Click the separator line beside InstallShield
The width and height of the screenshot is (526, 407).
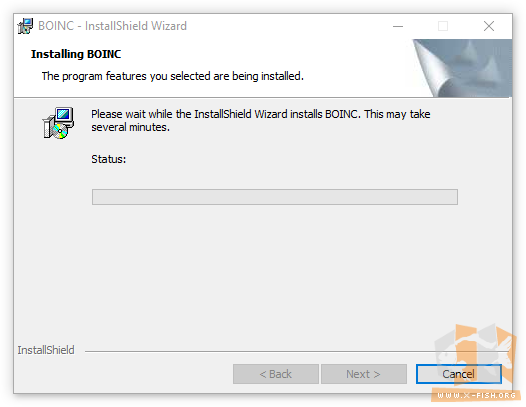pyautogui.click(x=297, y=351)
